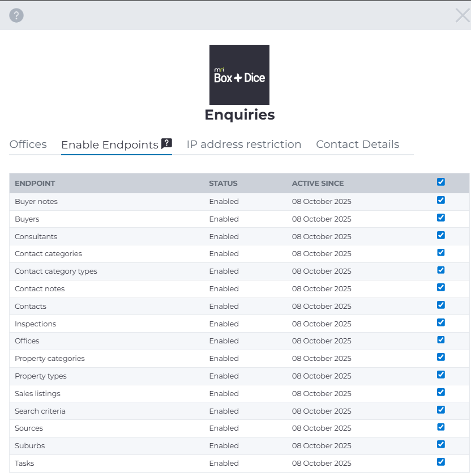Open the IP address restriction tab
This screenshot has width=471, height=476.
click(243, 144)
